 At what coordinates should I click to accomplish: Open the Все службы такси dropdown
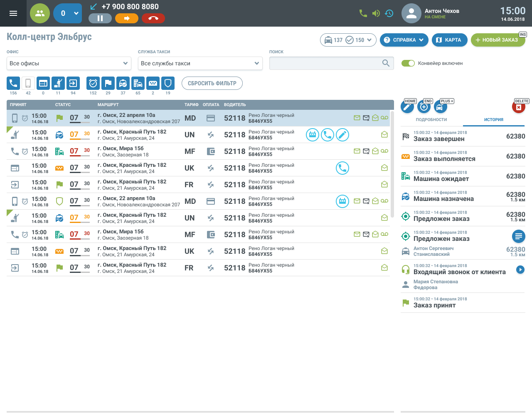tap(200, 63)
